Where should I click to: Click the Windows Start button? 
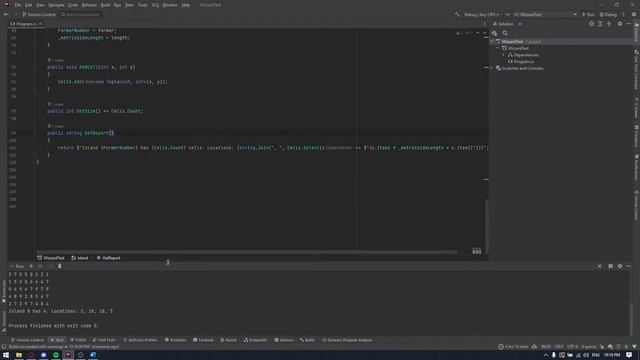(x=6, y=355)
